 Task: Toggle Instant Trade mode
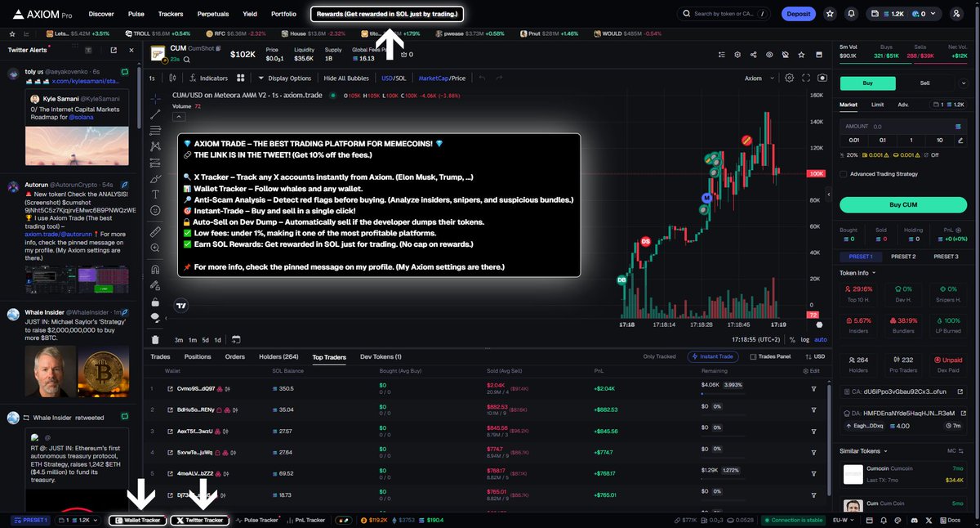[715, 356]
